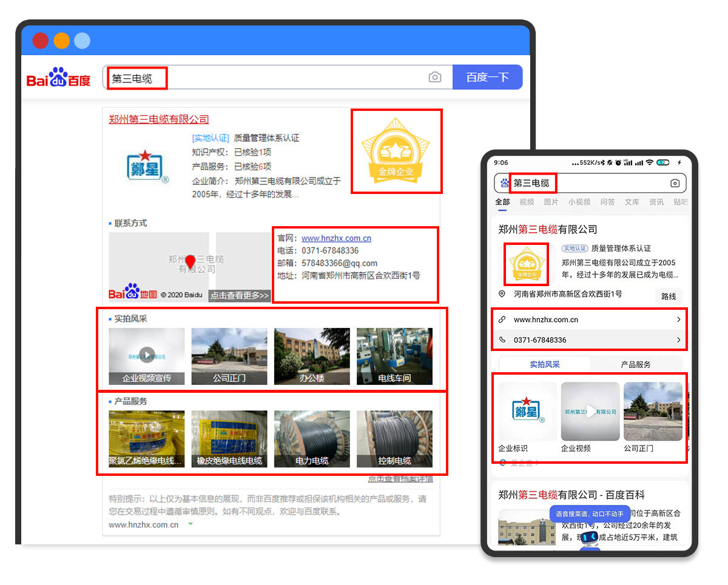This screenshot has height=585, width=728.
Task: Click the 点击查看档案详情 link
Action: tap(400, 479)
